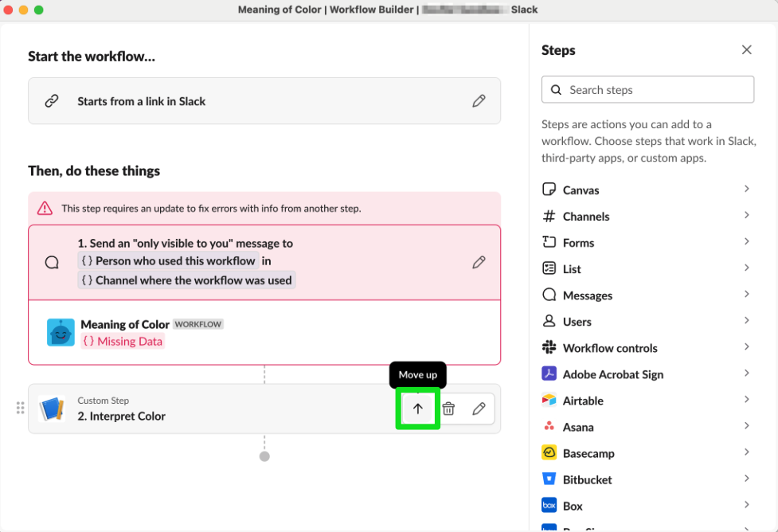Expand the Canvas steps list
The height and width of the screenshot is (532, 778).
746,190
